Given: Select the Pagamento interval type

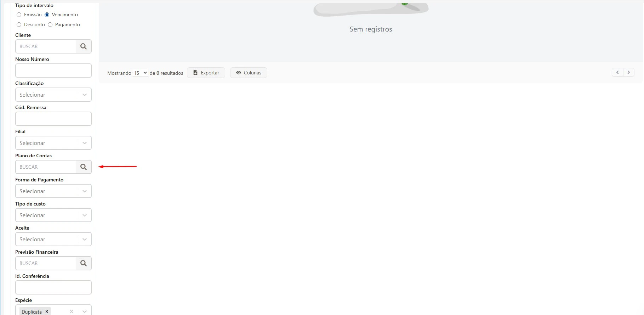Looking at the screenshot, I should tap(50, 24).
